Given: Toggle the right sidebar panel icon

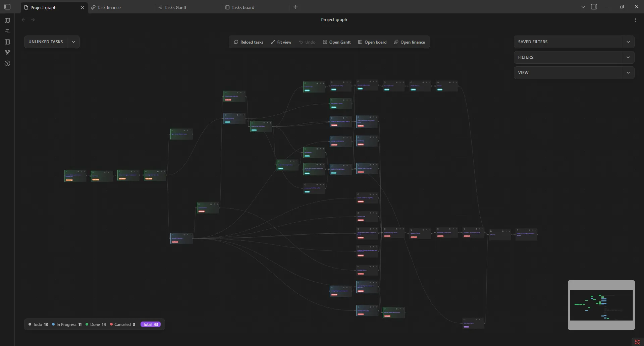Looking at the screenshot, I should (x=594, y=7).
